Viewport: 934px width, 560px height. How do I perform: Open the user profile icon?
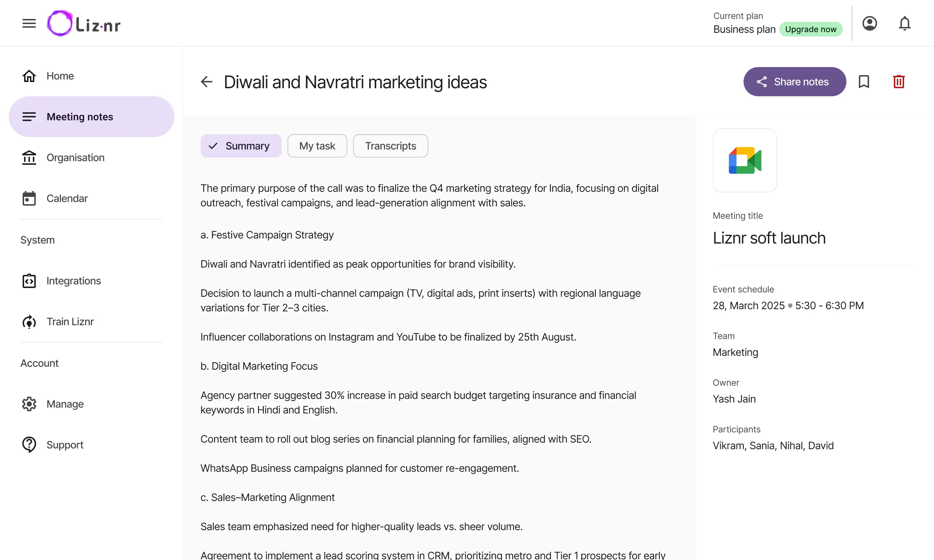[x=869, y=23]
